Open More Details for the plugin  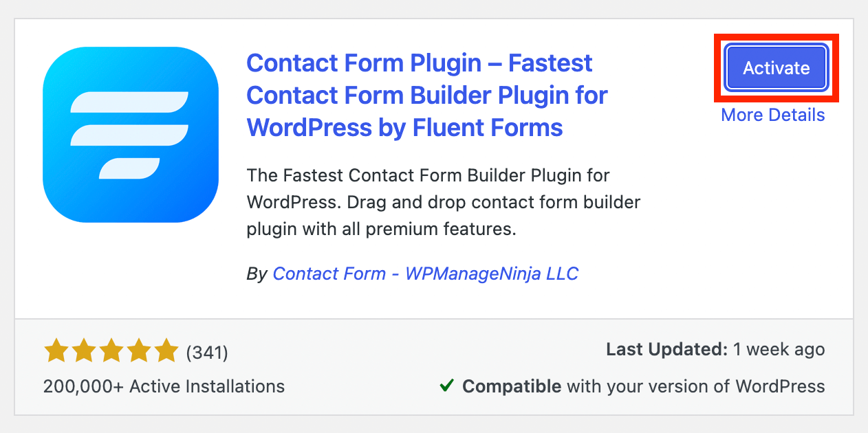point(772,115)
